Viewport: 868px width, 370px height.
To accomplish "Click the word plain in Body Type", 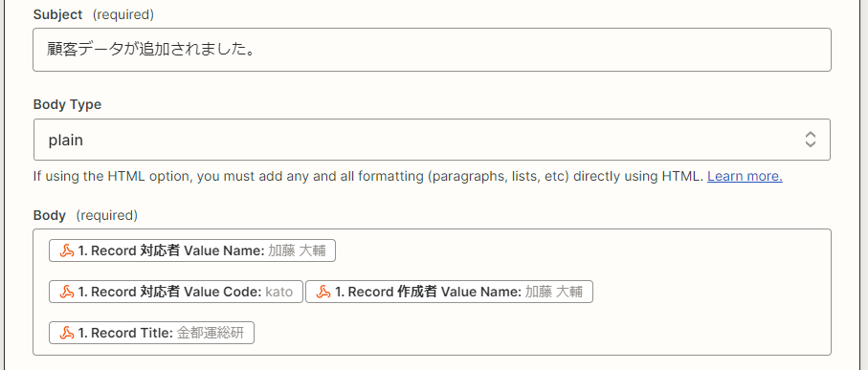I will (x=66, y=141).
